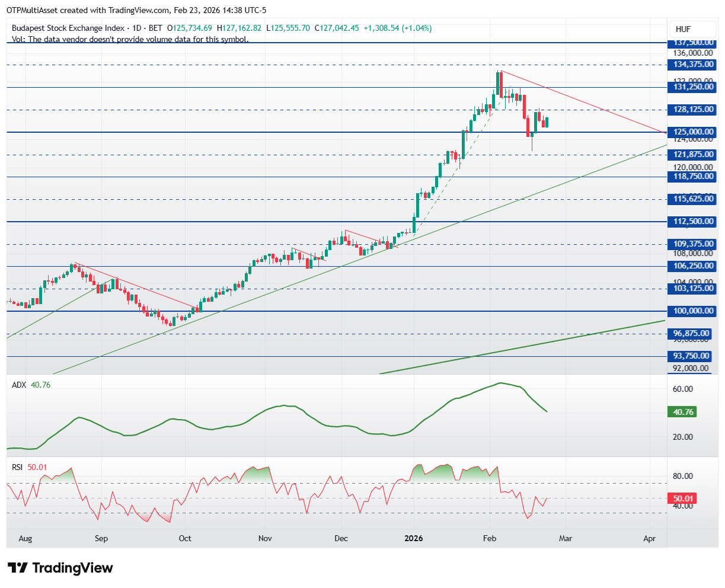
Task: Click the ADX indicator label
Action: tap(19, 385)
